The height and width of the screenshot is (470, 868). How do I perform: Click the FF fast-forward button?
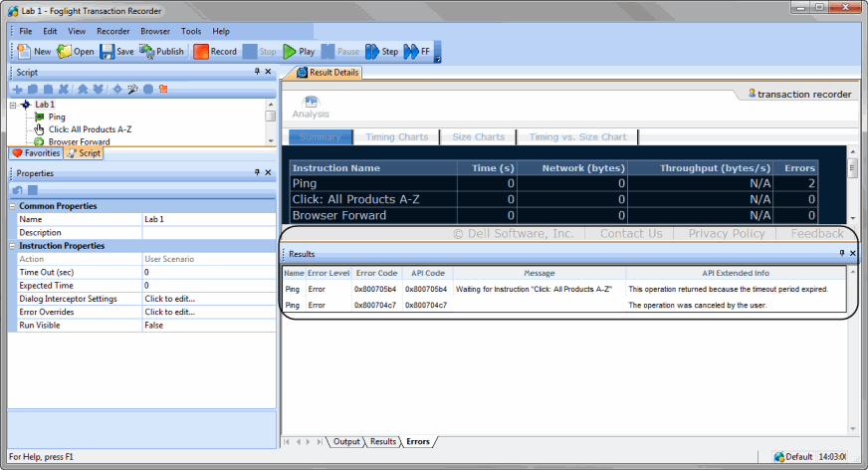(x=416, y=52)
